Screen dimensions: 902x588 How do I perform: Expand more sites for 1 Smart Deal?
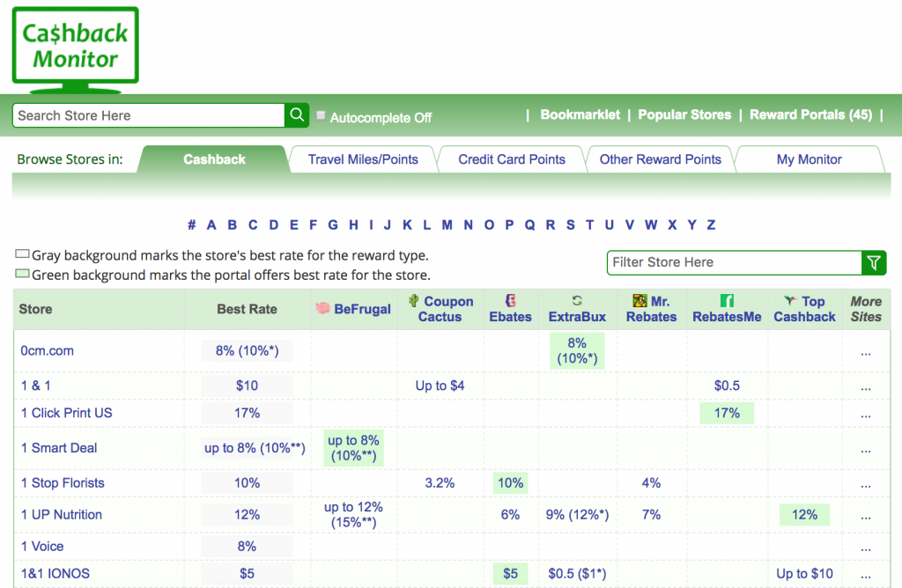tap(866, 450)
